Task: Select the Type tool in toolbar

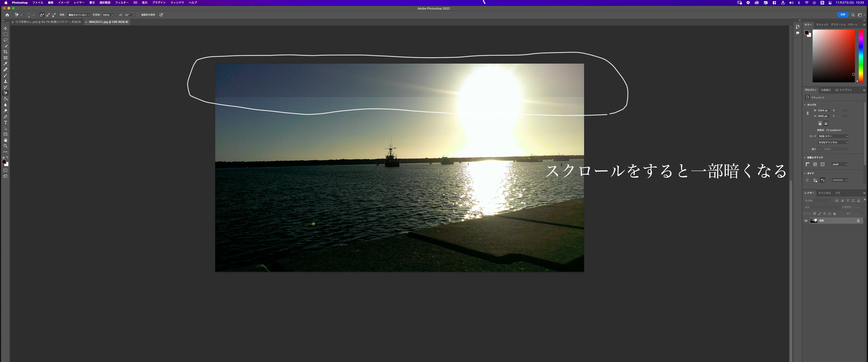Action: point(5,122)
